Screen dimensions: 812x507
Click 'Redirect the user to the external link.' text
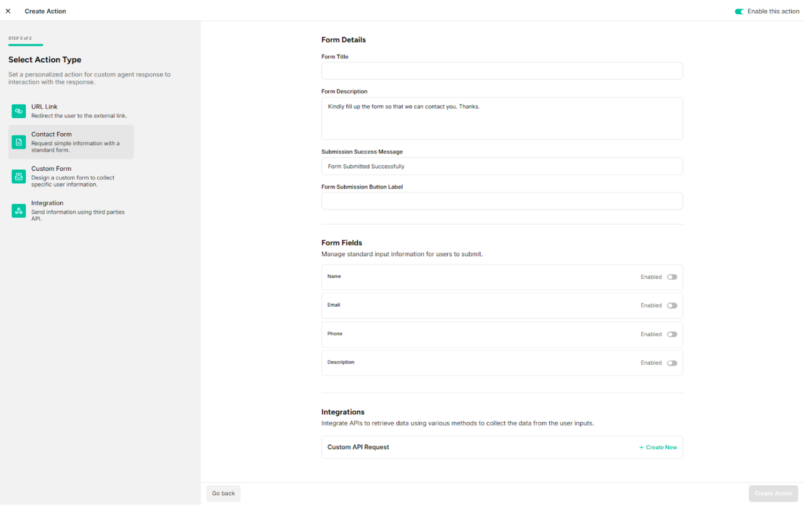[x=79, y=116]
